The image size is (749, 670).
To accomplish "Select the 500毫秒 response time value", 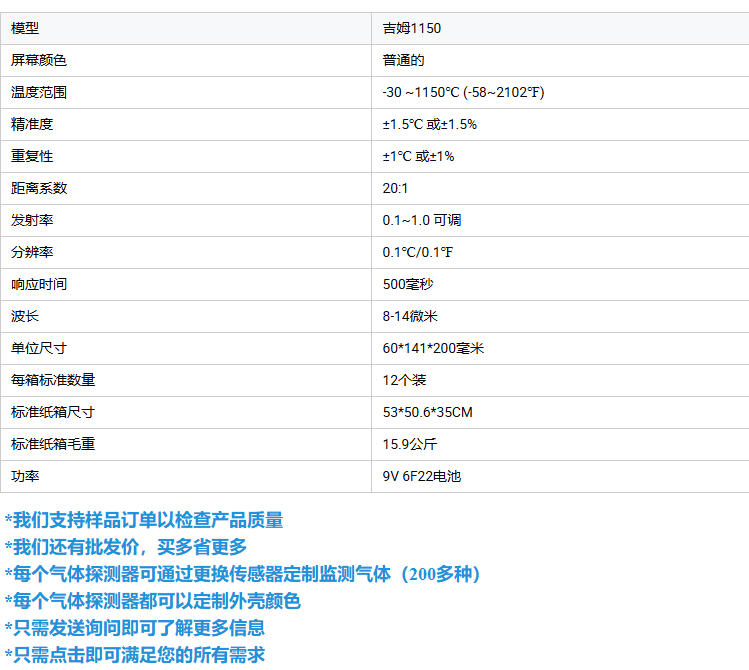I will (408, 284).
